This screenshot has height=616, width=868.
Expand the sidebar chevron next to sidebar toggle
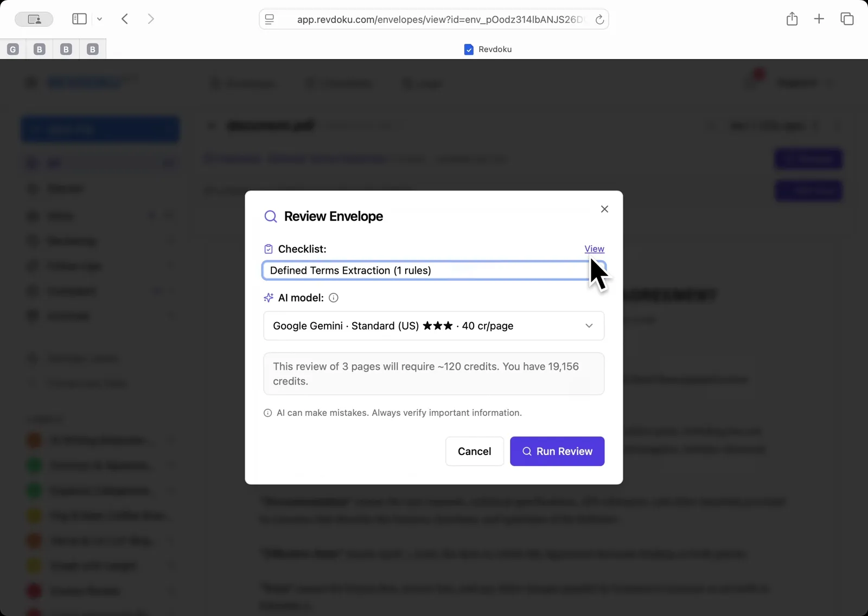pos(100,18)
